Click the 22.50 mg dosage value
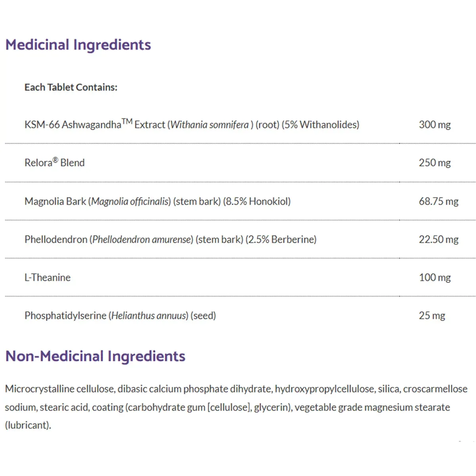The height and width of the screenshot is (476, 476). coord(438,240)
